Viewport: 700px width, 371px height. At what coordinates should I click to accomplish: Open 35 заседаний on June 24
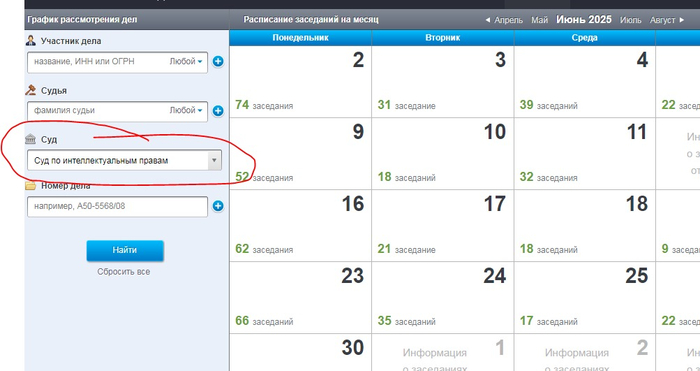point(406,321)
